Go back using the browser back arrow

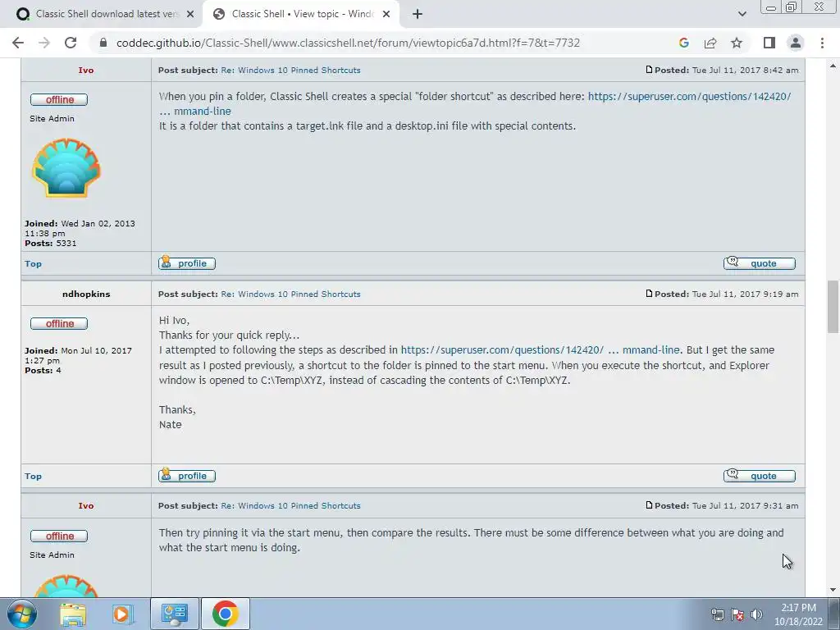click(x=18, y=43)
